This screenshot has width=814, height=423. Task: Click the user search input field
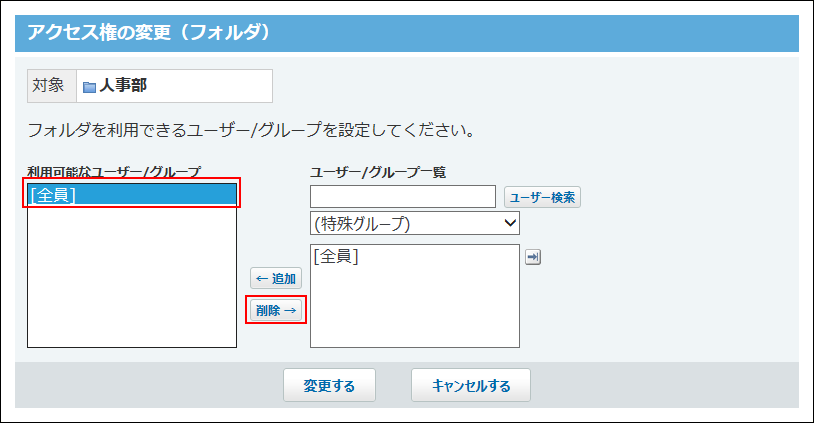[403, 197]
